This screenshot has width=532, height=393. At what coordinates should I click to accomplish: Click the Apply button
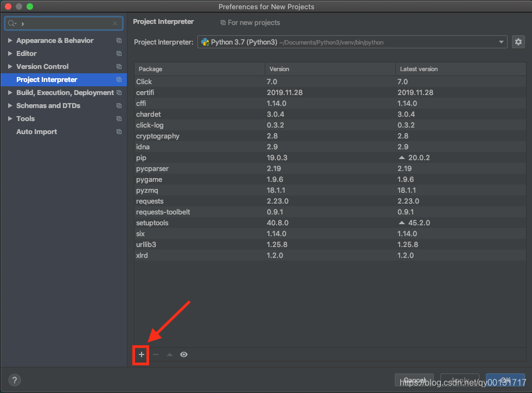[x=460, y=380]
